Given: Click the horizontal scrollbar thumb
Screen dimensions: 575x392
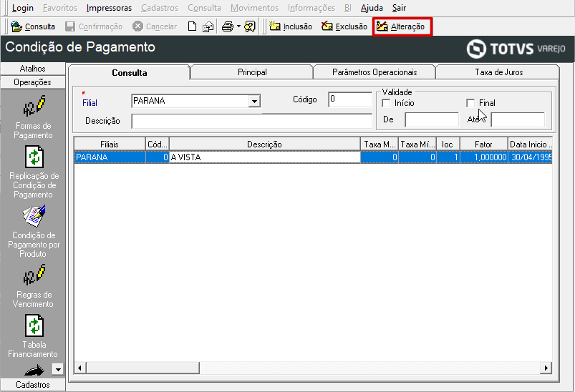Looking at the screenshot, I should [x=142, y=368].
